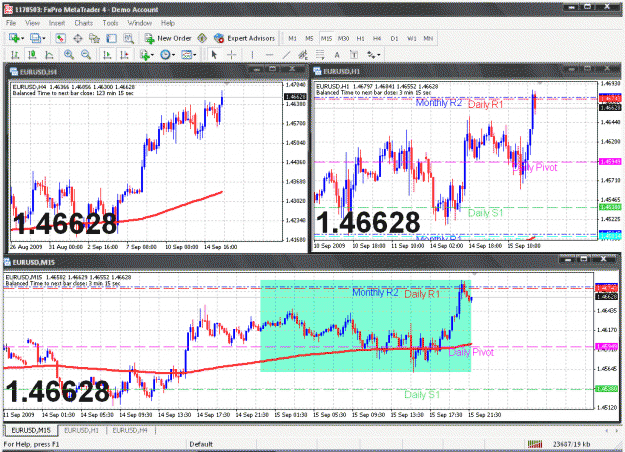This screenshot has width=625, height=452.
Task: Click the clock Periods icon
Action: [165, 55]
